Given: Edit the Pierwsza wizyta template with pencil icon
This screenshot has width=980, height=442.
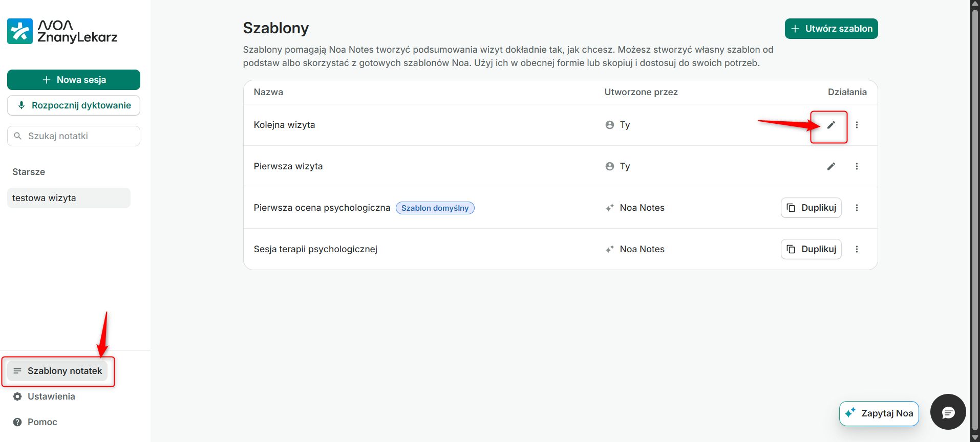Looking at the screenshot, I should tap(831, 166).
